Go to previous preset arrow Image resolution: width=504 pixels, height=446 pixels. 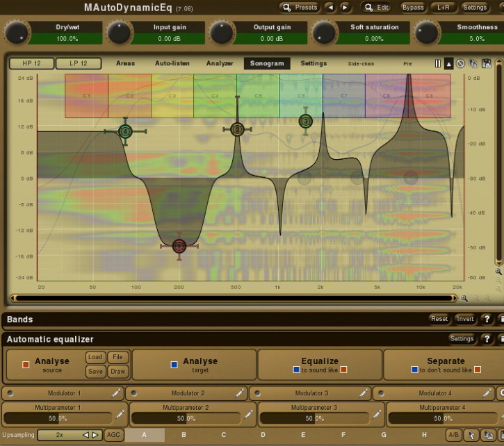[x=330, y=8]
